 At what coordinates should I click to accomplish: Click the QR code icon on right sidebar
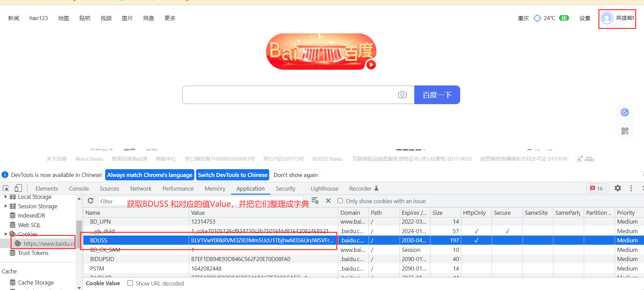(625, 131)
